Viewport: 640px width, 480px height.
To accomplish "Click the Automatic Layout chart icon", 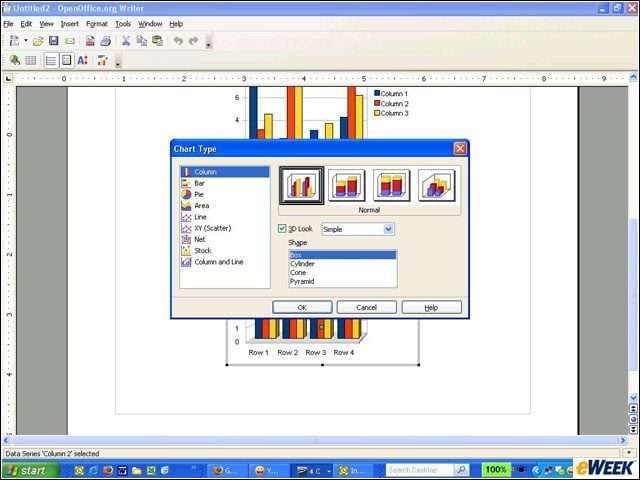I will (x=102, y=61).
